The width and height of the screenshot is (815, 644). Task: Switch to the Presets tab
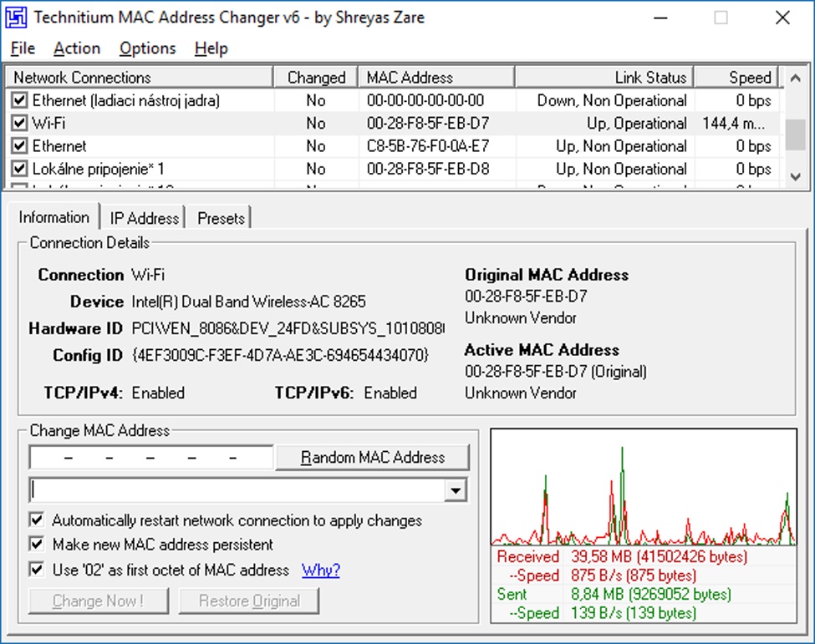tap(221, 218)
